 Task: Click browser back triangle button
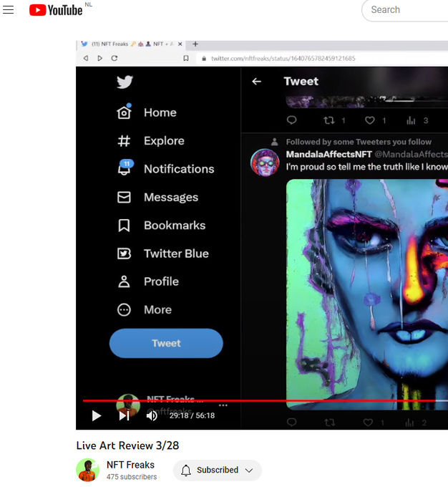86,58
